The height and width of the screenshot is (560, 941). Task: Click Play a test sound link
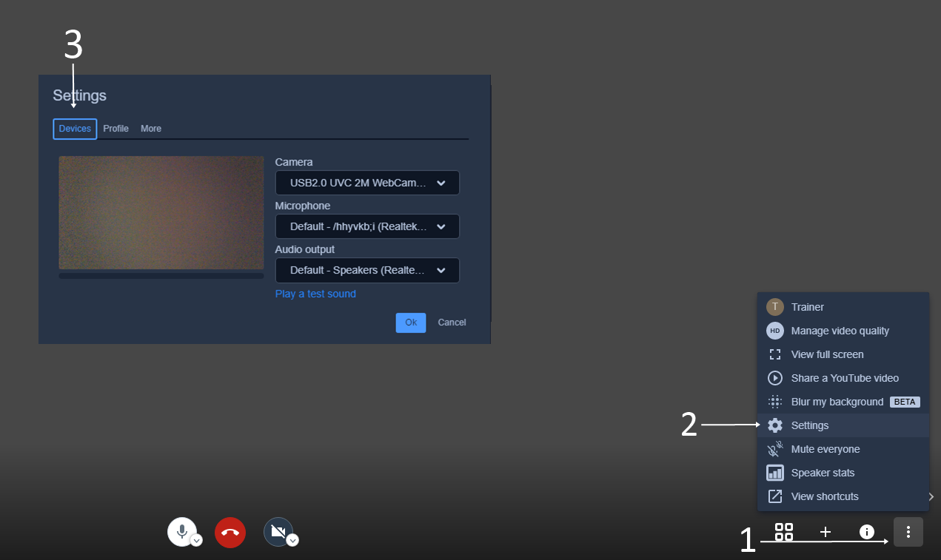315,294
